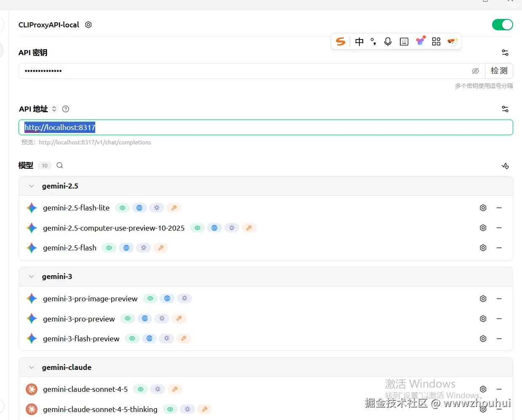
Task: Open settings for gemini-2.5-flash-lite
Action: coord(483,208)
